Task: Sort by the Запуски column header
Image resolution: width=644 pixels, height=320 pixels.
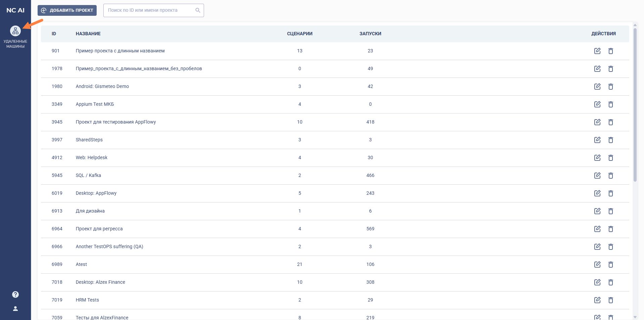Action: click(370, 34)
